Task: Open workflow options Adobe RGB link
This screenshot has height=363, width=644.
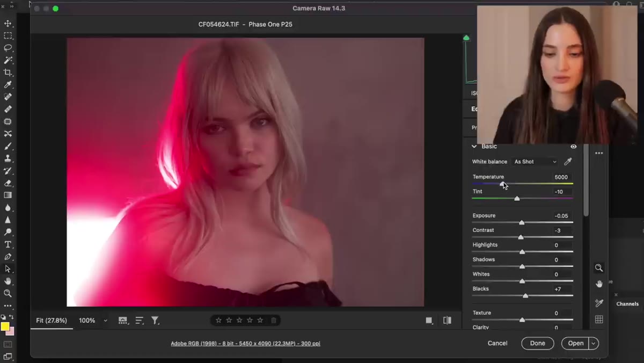Action: pyautogui.click(x=245, y=343)
